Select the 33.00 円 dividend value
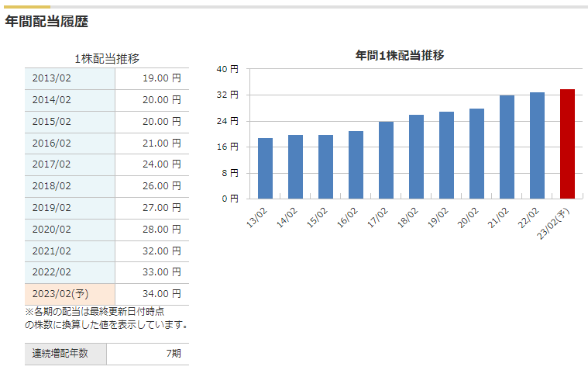Screen dimensions: 588x370 162,272
